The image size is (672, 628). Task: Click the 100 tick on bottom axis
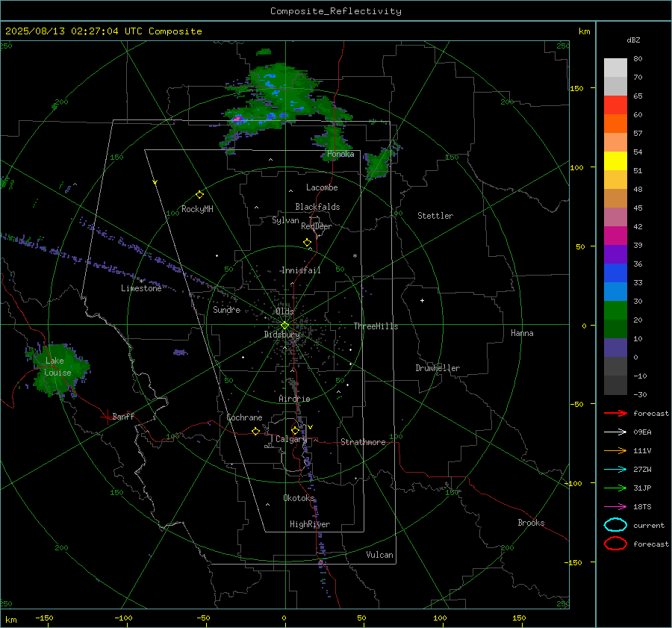click(440, 618)
